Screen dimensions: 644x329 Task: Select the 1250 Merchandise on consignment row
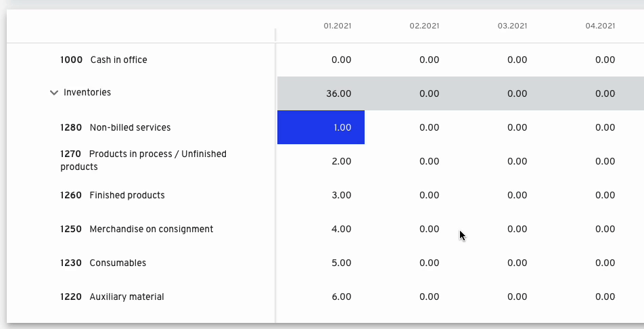point(137,229)
